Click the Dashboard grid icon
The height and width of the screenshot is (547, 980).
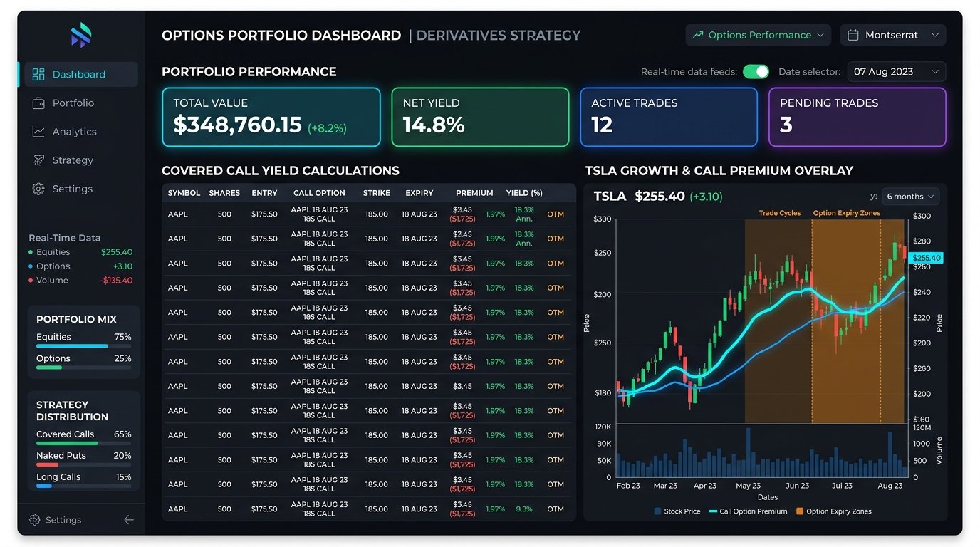pos(38,74)
